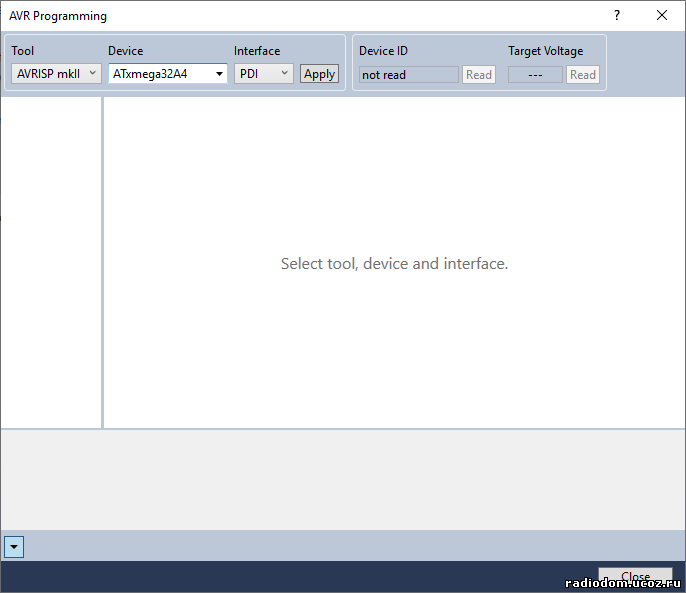The height and width of the screenshot is (593, 686).
Task: Click the AVR Programming window title
Action: pos(58,16)
